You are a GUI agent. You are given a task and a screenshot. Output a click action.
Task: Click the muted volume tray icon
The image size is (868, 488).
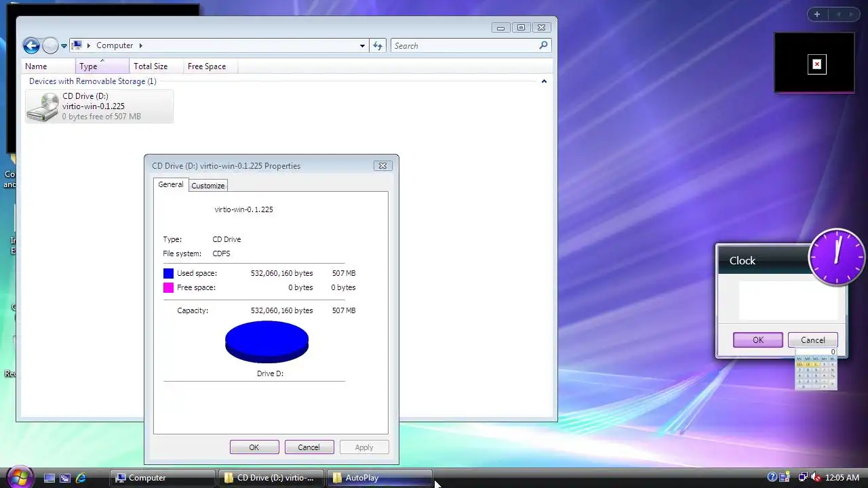pos(816,477)
